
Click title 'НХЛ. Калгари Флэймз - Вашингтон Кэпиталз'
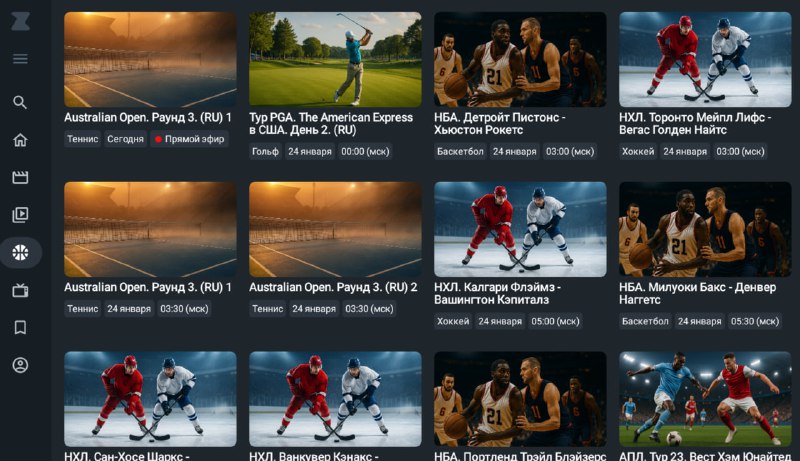(x=497, y=294)
